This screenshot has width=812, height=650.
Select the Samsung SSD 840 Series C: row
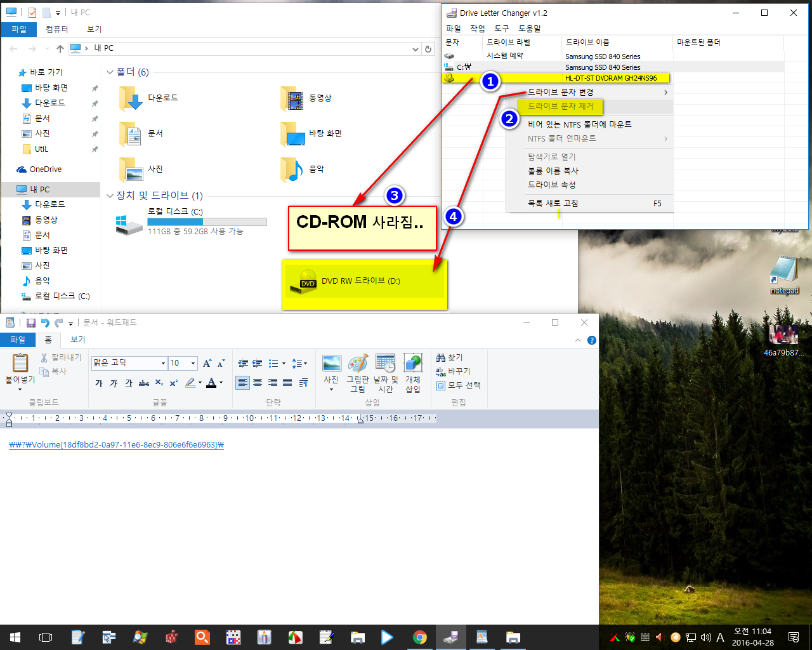[613, 67]
